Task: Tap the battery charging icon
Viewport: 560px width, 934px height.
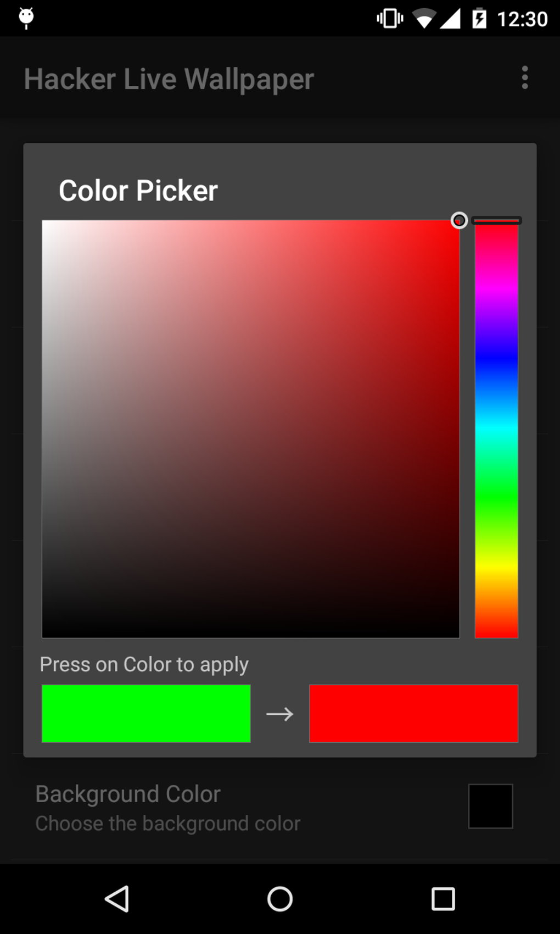Action: [x=479, y=19]
